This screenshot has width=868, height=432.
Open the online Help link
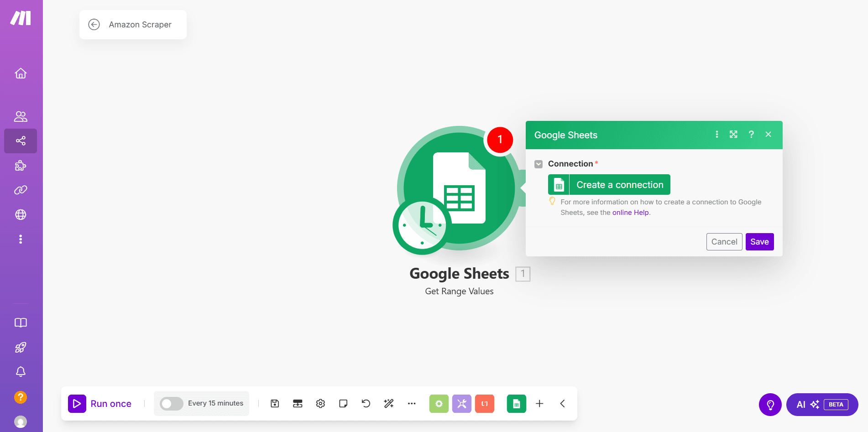coord(630,213)
